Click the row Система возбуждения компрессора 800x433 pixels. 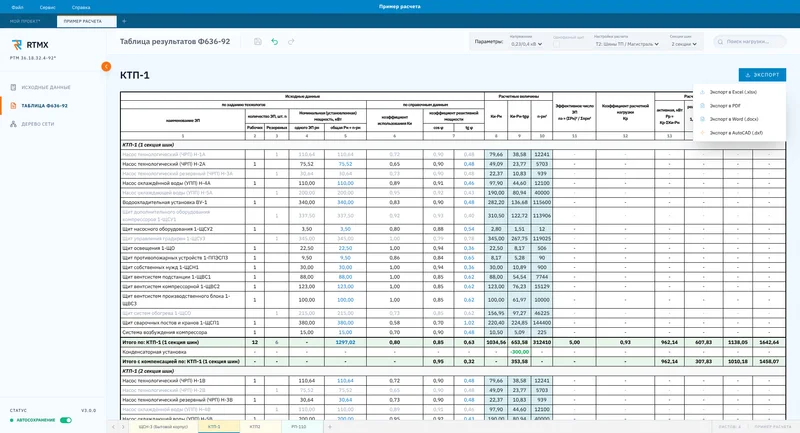[453, 333]
